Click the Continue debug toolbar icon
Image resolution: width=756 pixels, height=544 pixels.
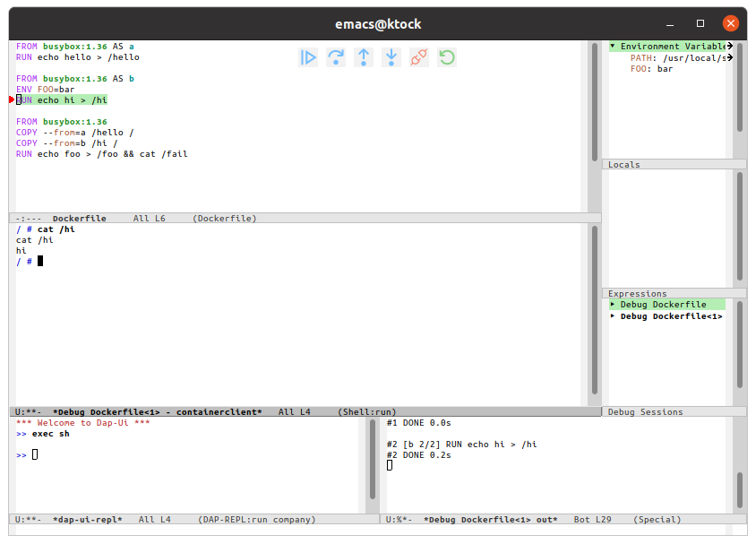click(x=308, y=57)
